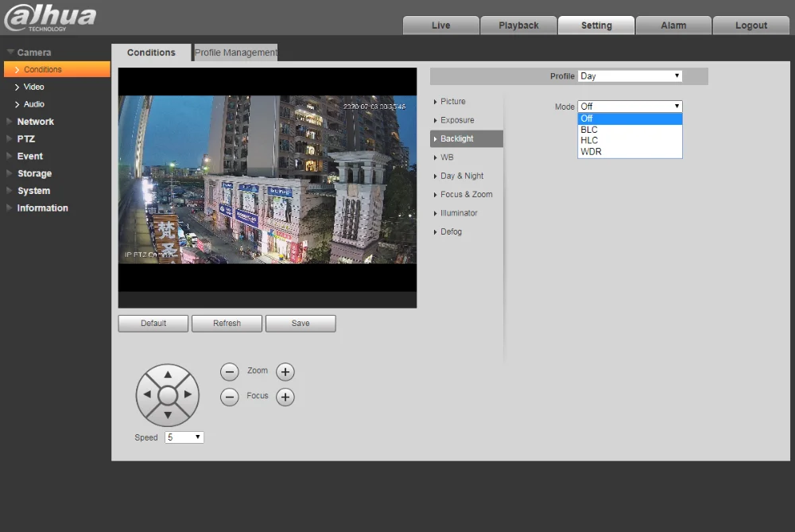Open the Profile dropdown set to Day
Screen dimensions: 795x532
(630, 76)
